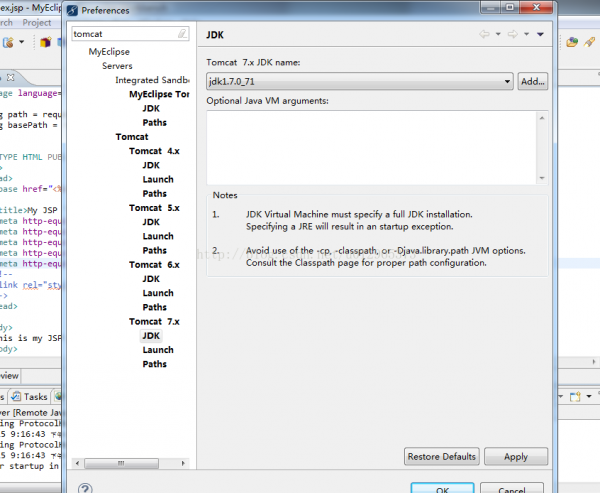
Task: Select the Tomcat 7.x tree node
Action: click(x=154, y=322)
